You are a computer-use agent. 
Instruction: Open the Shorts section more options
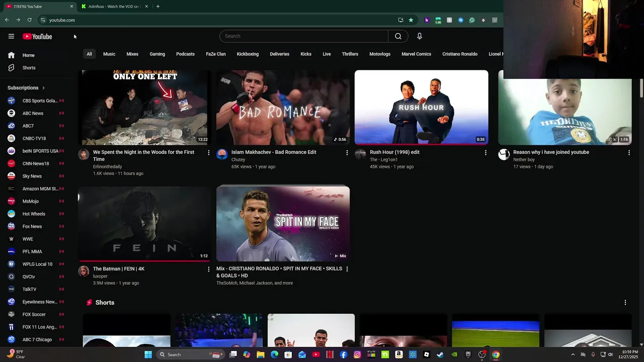point(625,303)
